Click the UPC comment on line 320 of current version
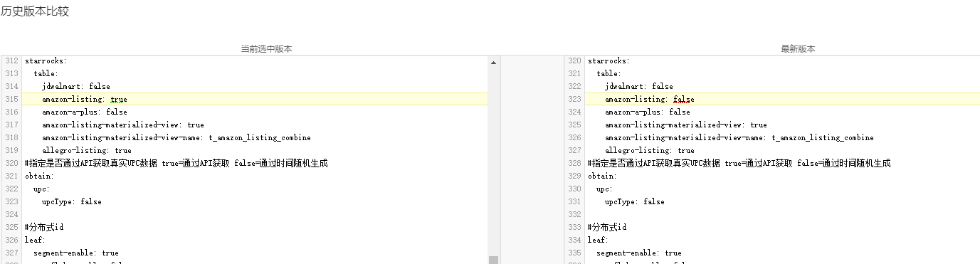The image size is (980, 264). [x=176, y=163]
